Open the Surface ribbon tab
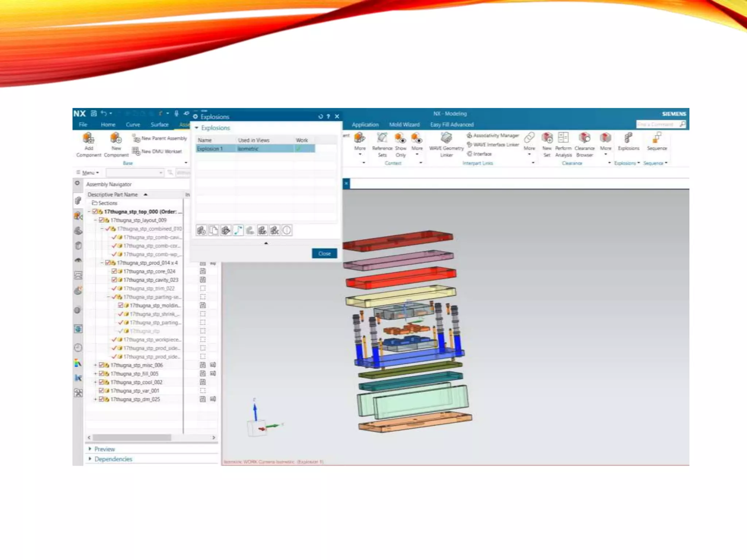 pos(159,125)
